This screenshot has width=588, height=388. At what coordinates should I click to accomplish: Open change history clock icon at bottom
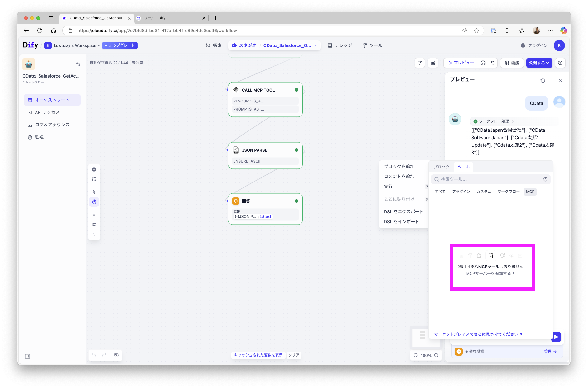pyautogui.click(x=116, y=355)
